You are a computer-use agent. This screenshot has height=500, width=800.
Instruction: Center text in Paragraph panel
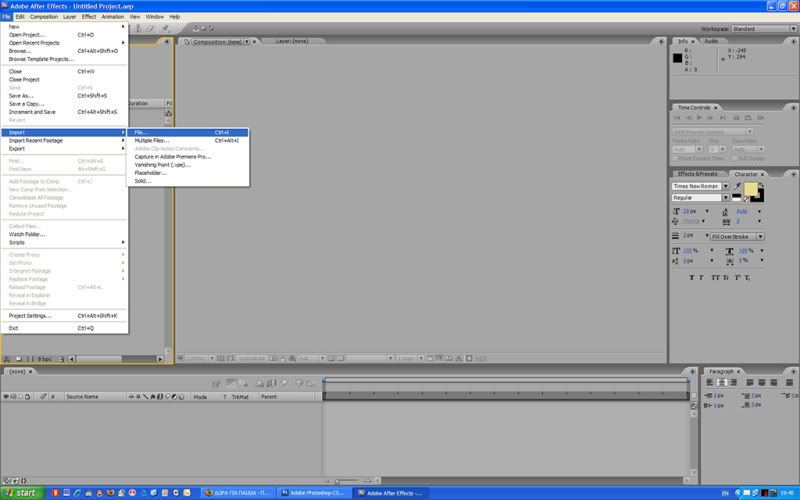pyautogui.click(x=721, y=382)
